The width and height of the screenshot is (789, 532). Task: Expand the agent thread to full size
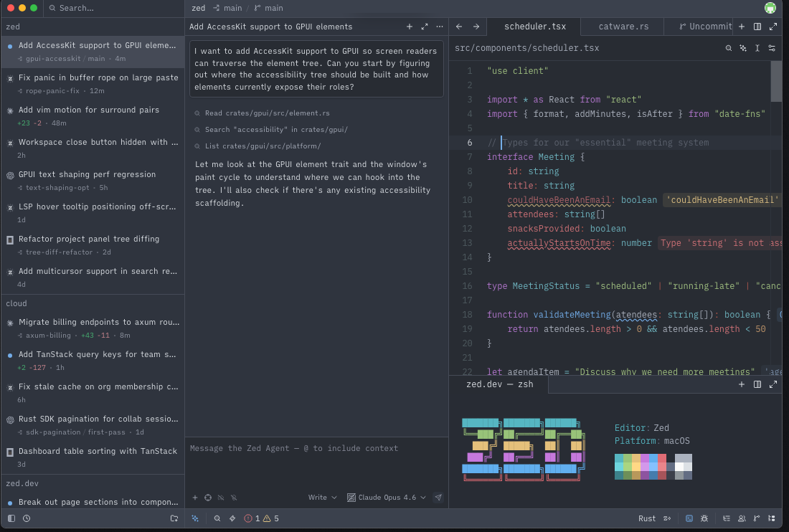pyautogui.click(x=425, y=27)
